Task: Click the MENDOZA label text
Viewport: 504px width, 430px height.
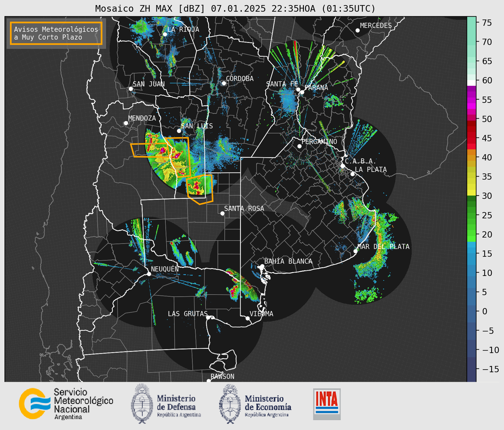Action: point(142,118)
